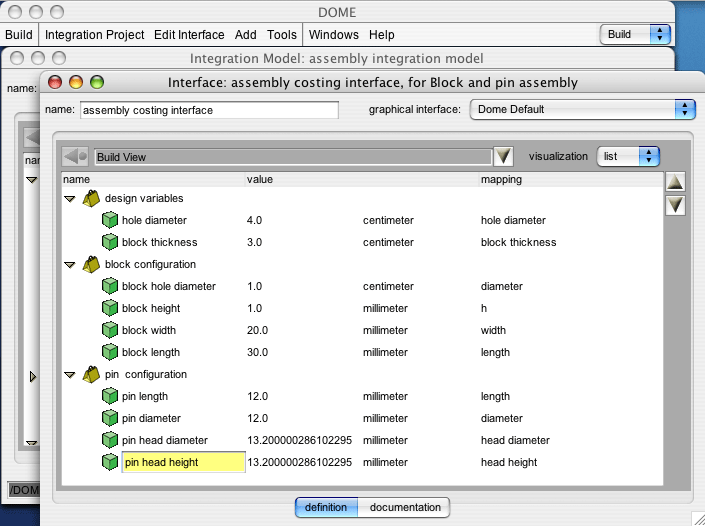The image size is (705, 526).
Task: Select the block height row name
Action: point(151,308)
